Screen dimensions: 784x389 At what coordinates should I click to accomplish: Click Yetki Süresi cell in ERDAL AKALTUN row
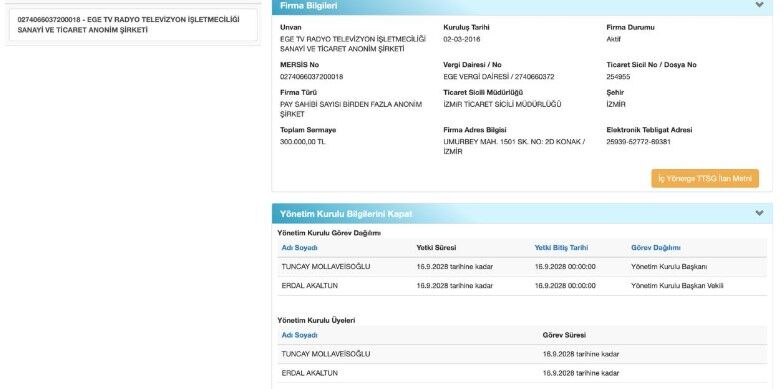coord(454,286)
